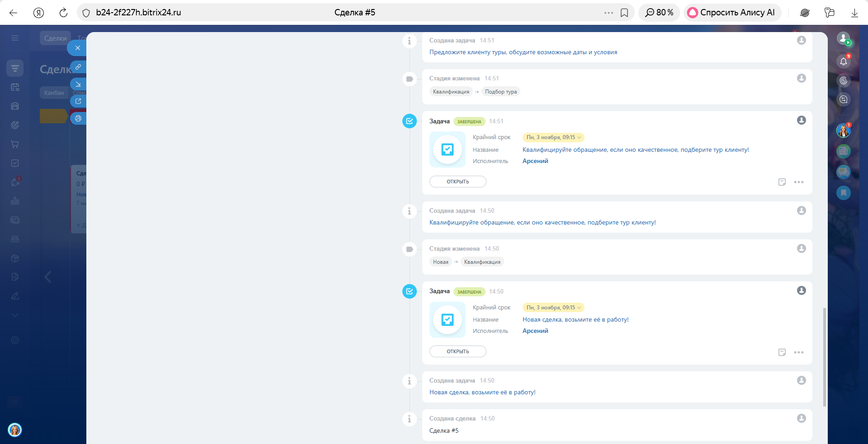The height and width of the screenshot is (444, 868).
Task: Click the print icon on slider edge
Action: (x=78, y=118)
